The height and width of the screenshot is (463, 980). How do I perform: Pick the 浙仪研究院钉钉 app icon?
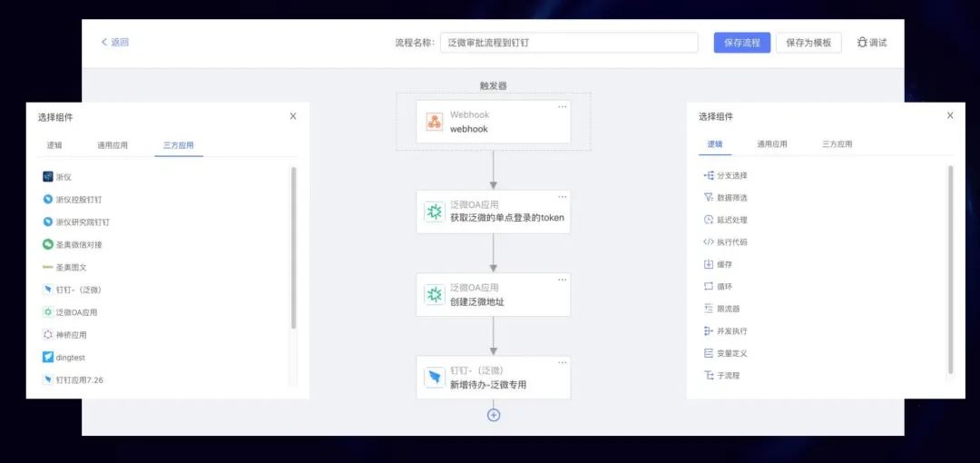click(47, 222)
